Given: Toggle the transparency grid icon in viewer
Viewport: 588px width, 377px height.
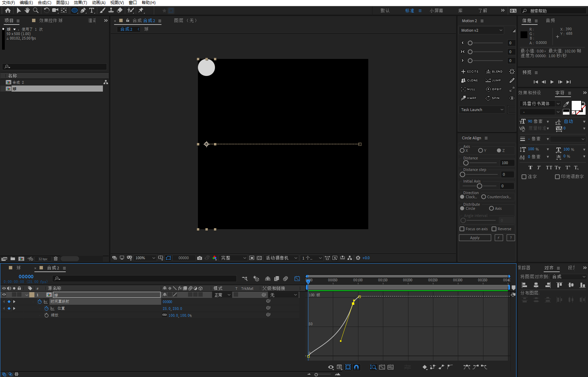Looking at the screenshot, I should tap(259, 258).
